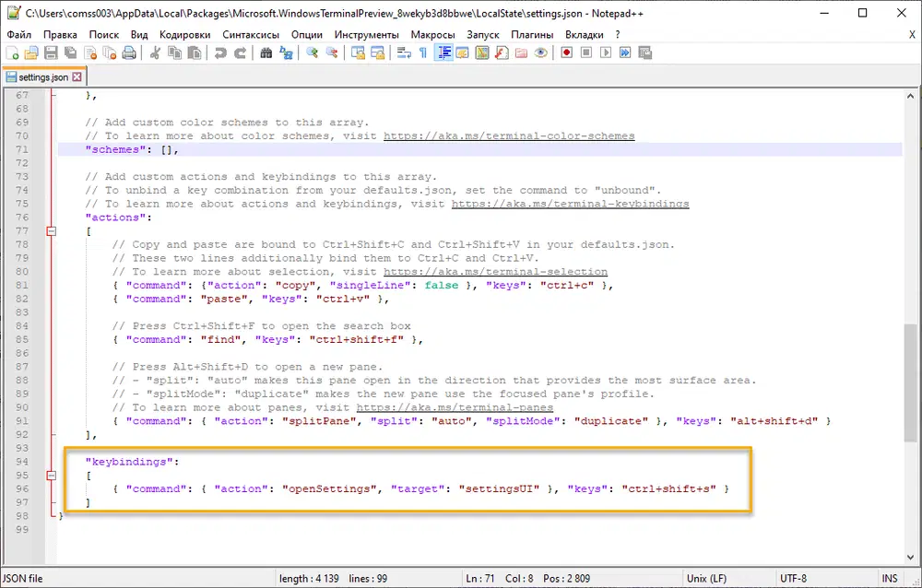Click the New file toolbar icon
The width and height of the screenshot is (922, 588).
pos(12,53)
